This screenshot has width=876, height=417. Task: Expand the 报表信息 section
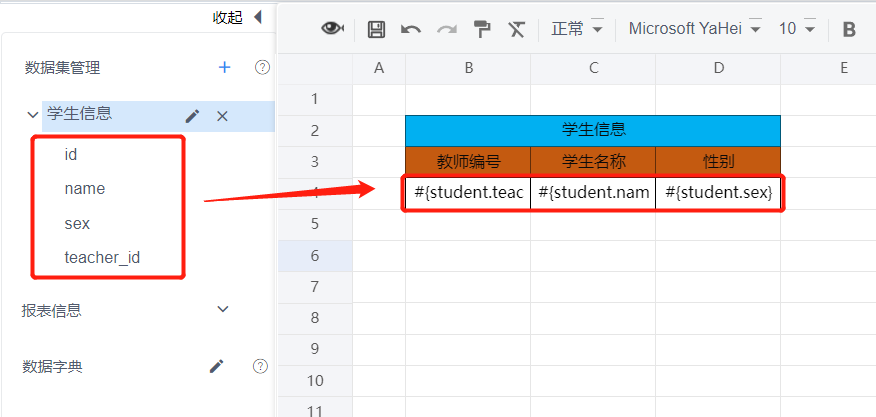point(223,309)
